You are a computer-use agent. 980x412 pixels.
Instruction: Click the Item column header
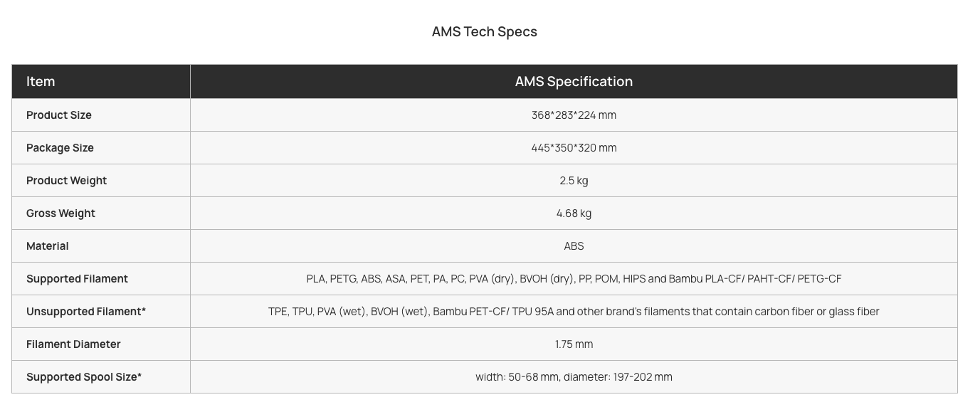(x=41, y=81)
